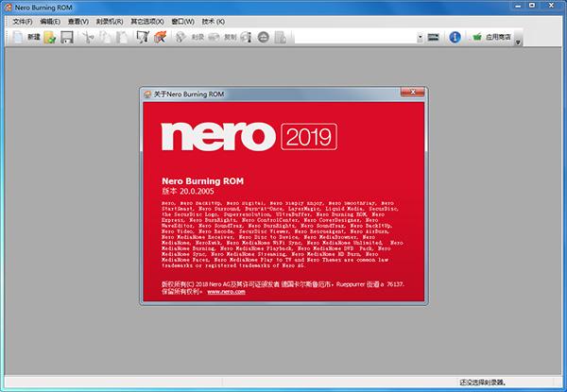Click the Nero Burning ROM heading in dialog
This screenshot has height=392, width=567.
[x=202, y=181]
